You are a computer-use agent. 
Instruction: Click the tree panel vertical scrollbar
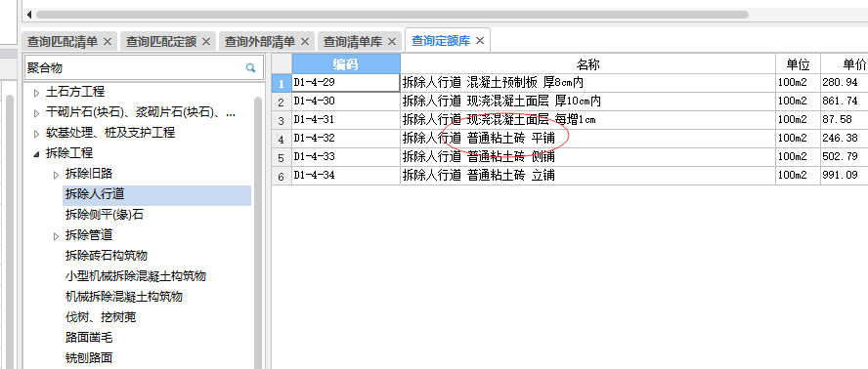tap(258, 232)
